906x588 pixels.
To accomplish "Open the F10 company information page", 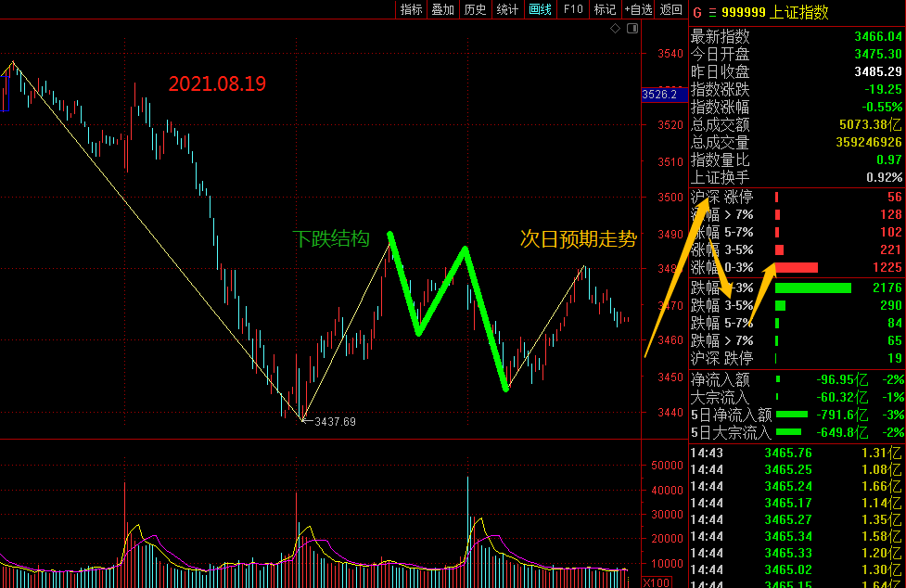I will point(572,9).
